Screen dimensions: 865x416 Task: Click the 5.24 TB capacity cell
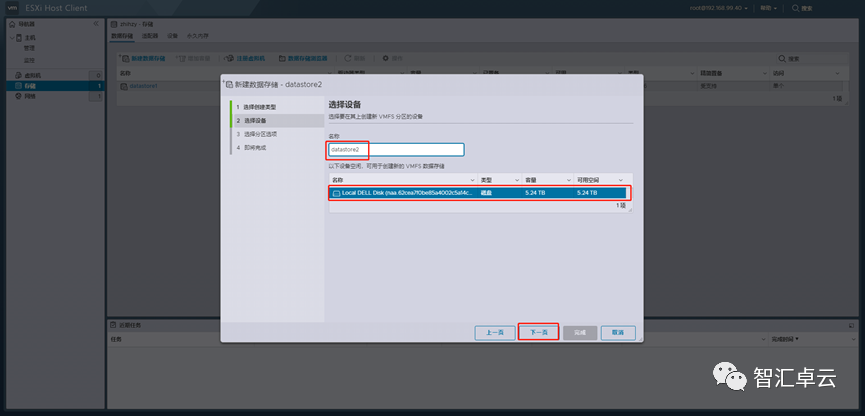535,193
